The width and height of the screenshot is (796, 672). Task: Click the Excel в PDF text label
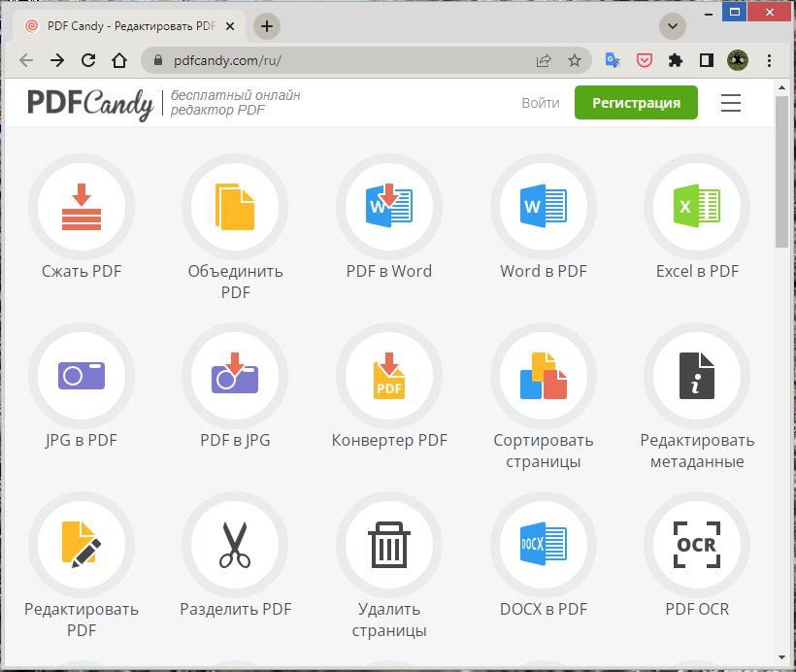click(697, 271)
